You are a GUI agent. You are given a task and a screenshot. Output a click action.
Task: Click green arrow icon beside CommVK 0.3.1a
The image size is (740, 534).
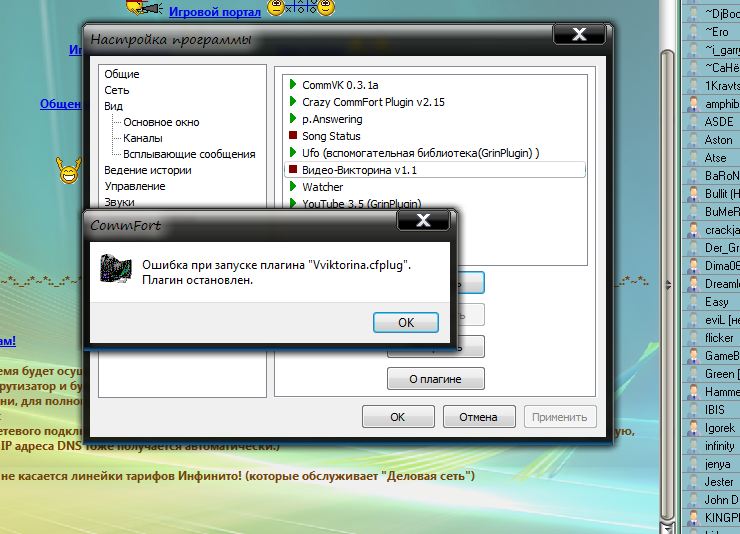click(292, 85)
